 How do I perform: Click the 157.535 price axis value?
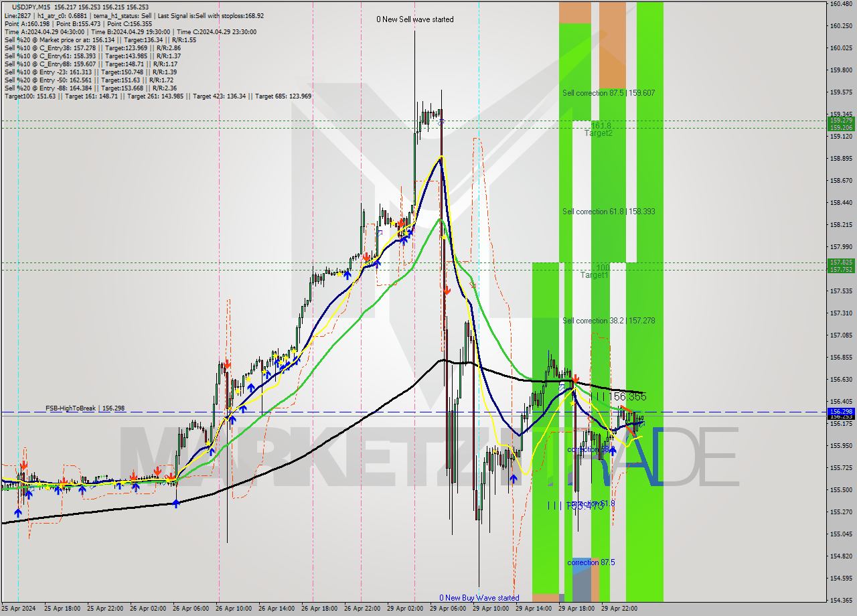[841, 291]
